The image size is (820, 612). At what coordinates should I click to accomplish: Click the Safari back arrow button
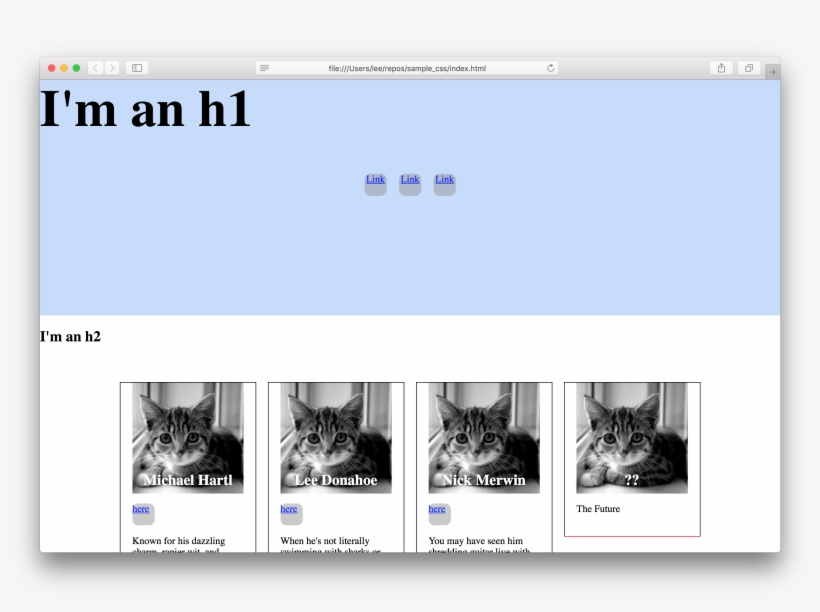click(x=95, y=68)
